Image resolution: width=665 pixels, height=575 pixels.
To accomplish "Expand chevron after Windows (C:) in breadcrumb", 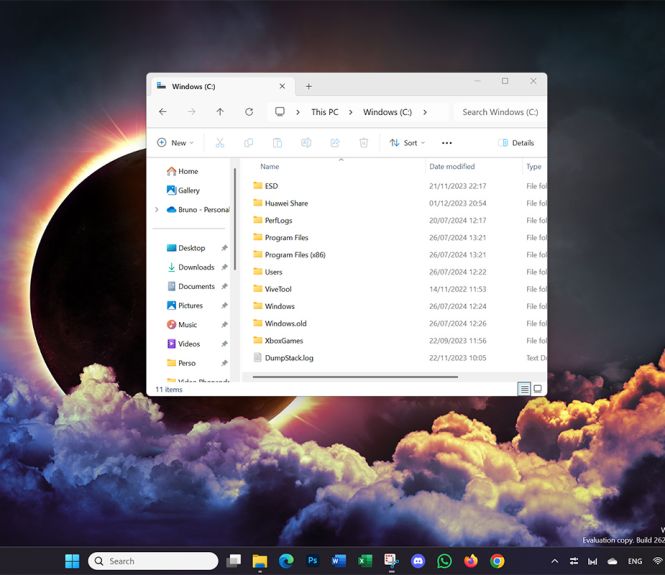I will click(425, 112).
